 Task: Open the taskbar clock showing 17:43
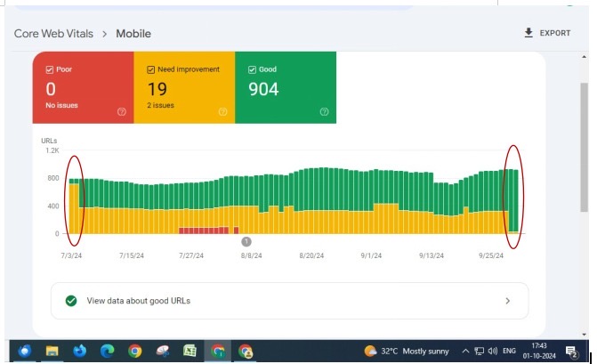coord(537,351)
